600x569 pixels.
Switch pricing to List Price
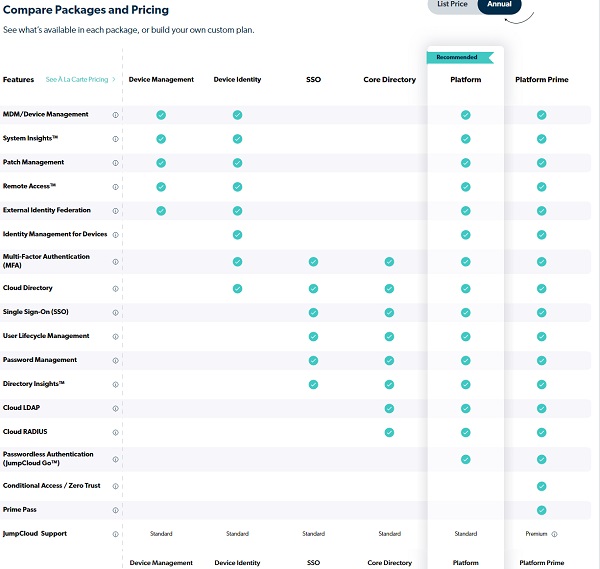[x=453, y=5]
